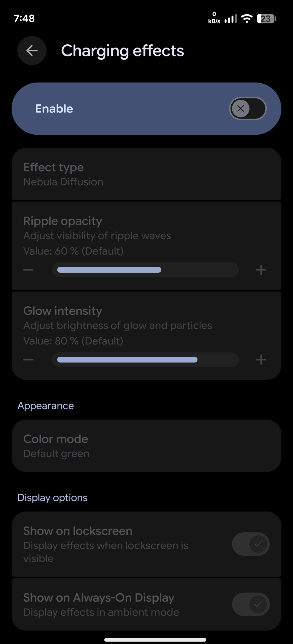
Task: Toggle Show on lockscreen switch
Action: [x=251, y=544]
